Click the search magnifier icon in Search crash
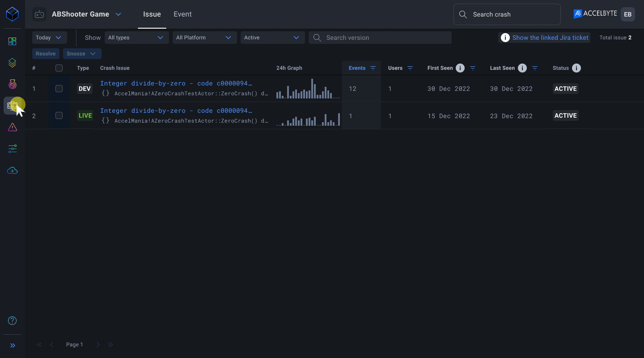644x358 pixels. click(x=463, y=14)
